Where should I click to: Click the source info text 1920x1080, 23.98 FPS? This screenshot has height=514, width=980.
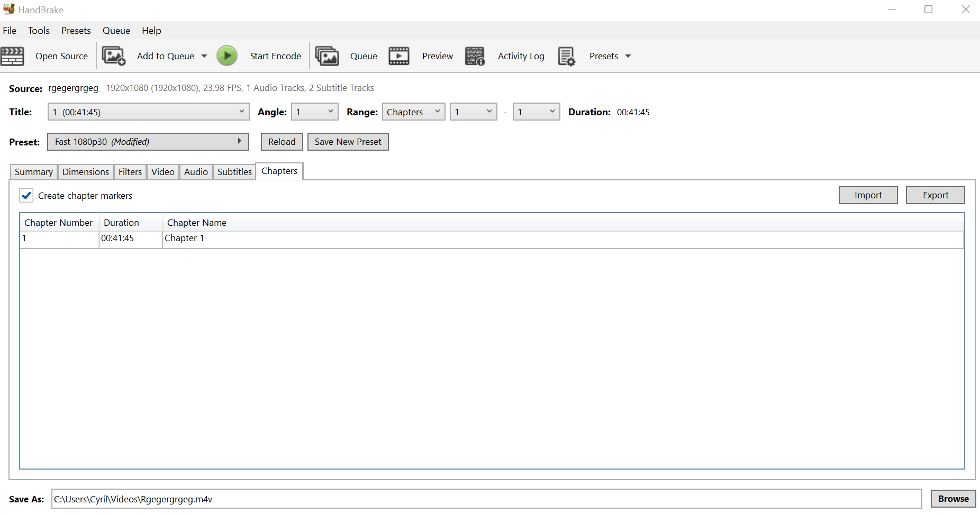click(x=240, y=88)
